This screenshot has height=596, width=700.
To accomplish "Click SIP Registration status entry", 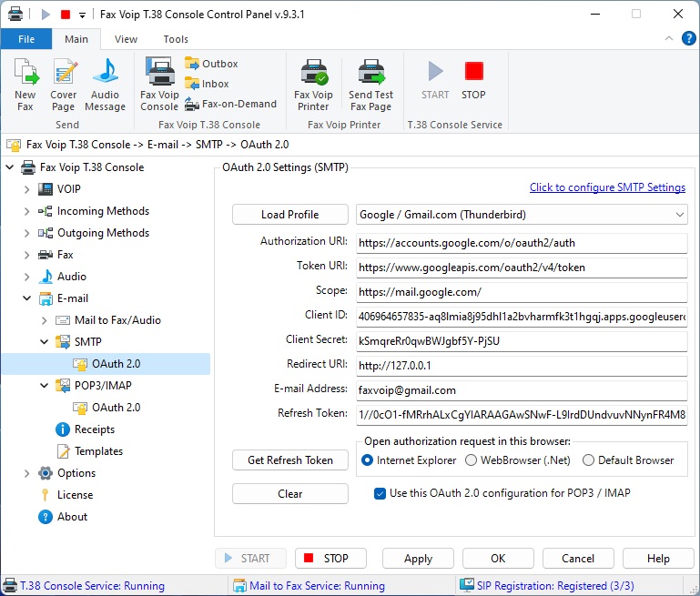I will point(547,586).
